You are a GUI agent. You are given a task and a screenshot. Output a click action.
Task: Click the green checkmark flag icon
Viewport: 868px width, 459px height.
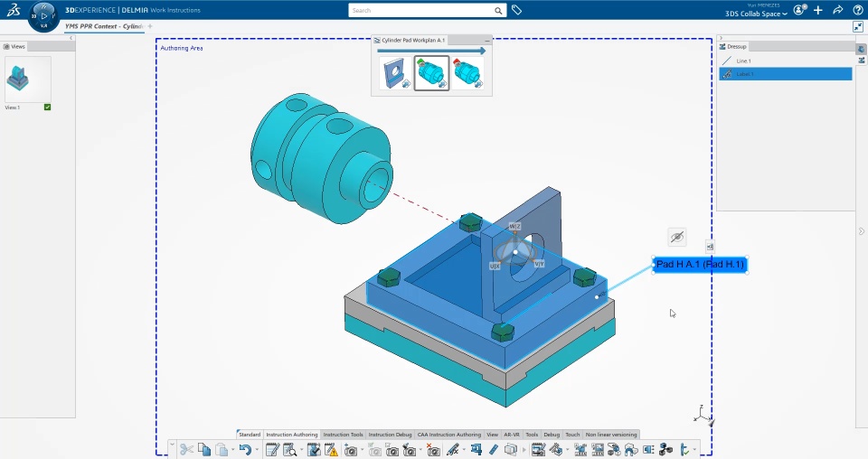pos(684,450)
